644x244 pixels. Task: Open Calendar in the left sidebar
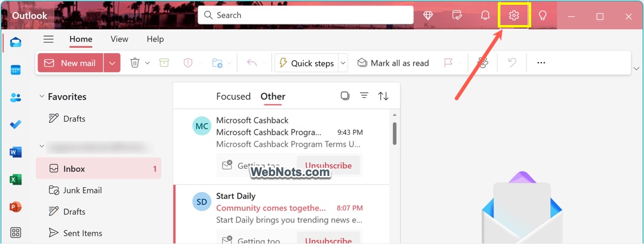(16, 70)
